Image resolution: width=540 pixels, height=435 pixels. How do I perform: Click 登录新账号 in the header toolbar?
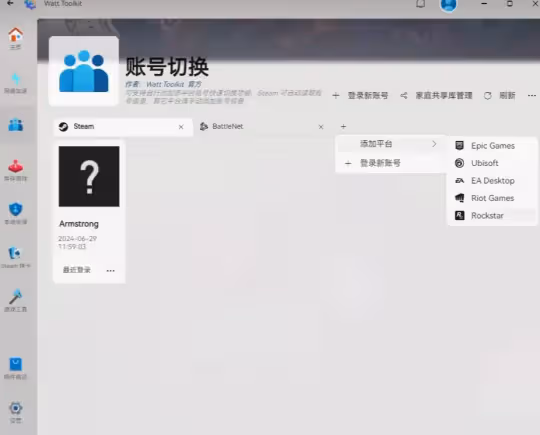pos(360,95)
